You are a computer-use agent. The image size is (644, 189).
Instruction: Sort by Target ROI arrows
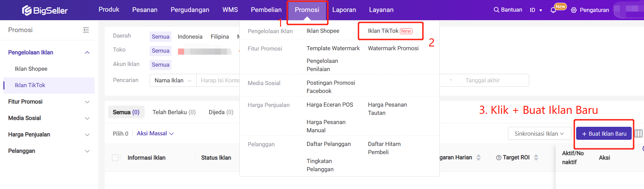click(x=536, y=158)
